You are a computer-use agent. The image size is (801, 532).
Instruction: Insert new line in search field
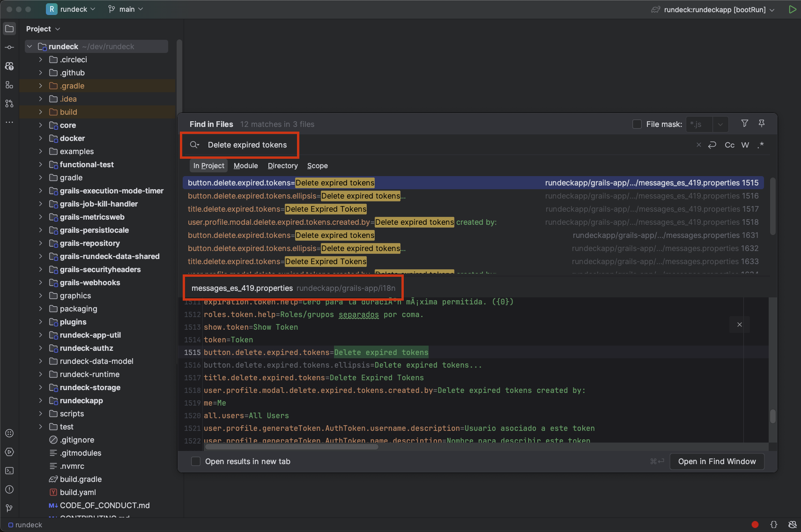tap(712, 145)
